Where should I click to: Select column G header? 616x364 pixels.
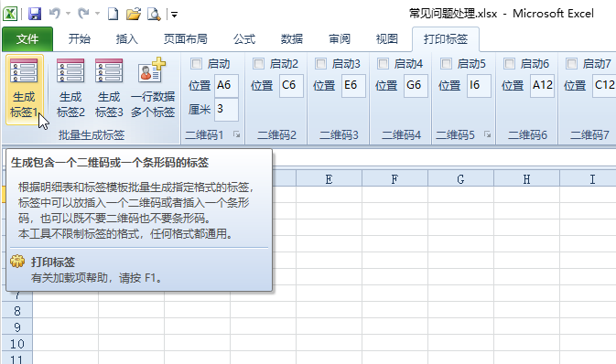coord(460,179)
